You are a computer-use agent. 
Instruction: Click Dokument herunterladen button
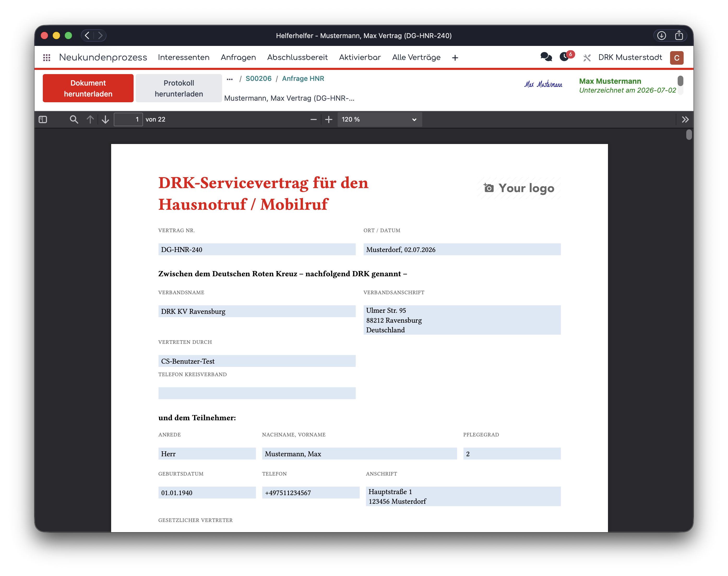(88, 88)
